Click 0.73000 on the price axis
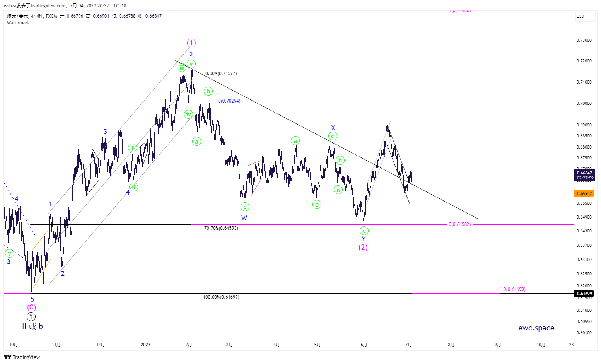 pos(584,40)
